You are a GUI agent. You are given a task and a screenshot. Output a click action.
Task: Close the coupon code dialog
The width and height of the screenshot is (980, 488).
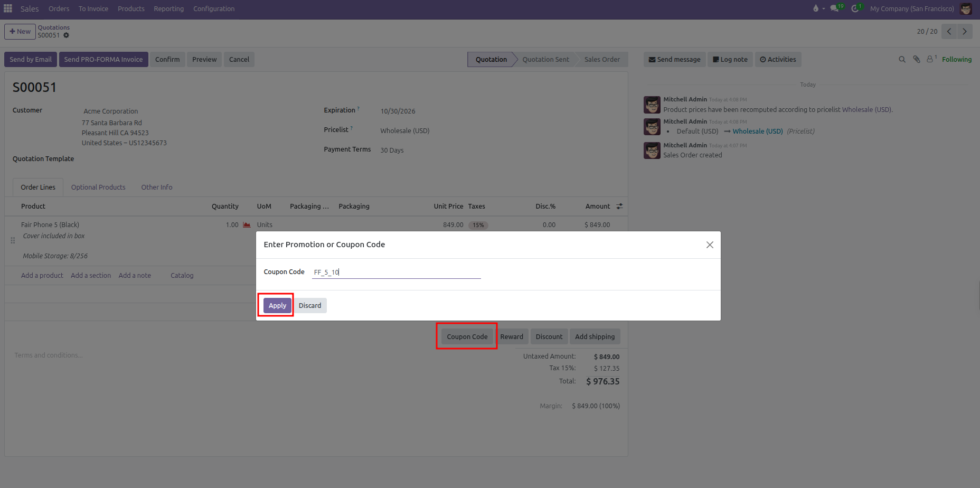pyautogui.click(x=710, y=245)
